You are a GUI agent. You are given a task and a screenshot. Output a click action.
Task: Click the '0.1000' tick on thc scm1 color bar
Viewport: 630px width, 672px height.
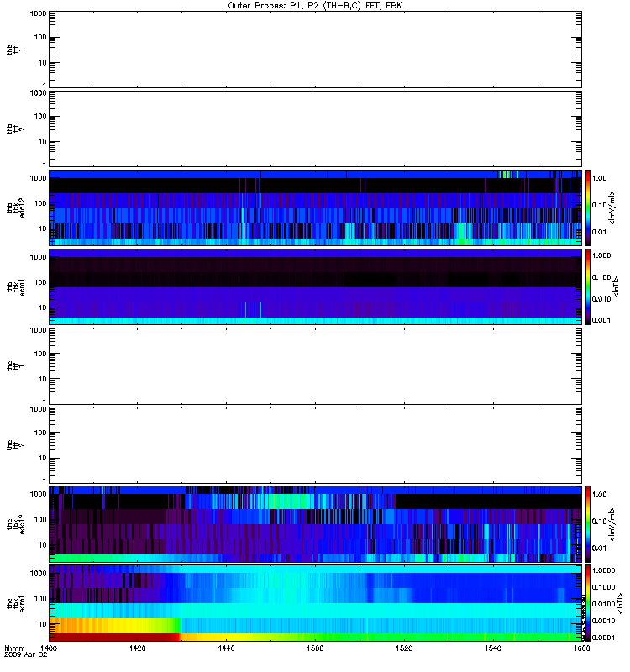(603, 587)
